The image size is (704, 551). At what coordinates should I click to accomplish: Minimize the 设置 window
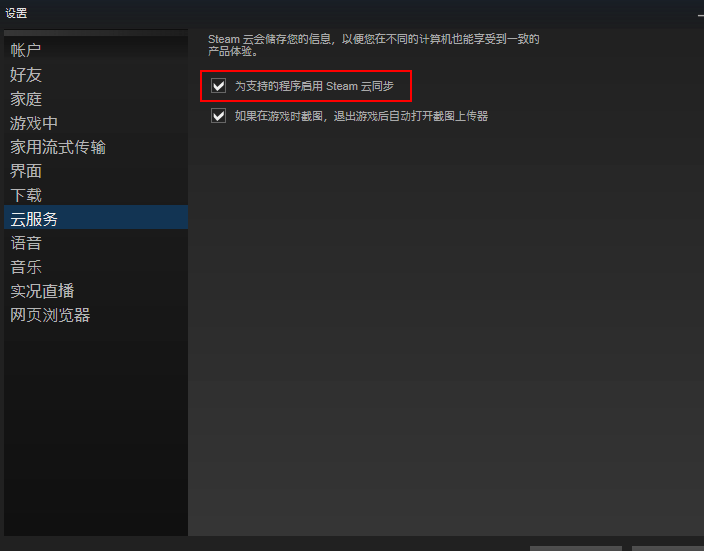click(x=701, y=15)
